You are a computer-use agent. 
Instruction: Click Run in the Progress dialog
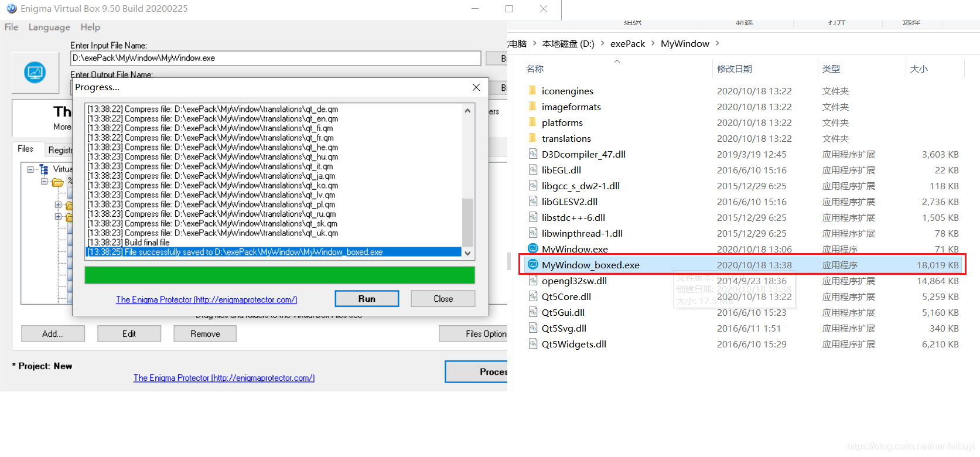pos(367,299)
